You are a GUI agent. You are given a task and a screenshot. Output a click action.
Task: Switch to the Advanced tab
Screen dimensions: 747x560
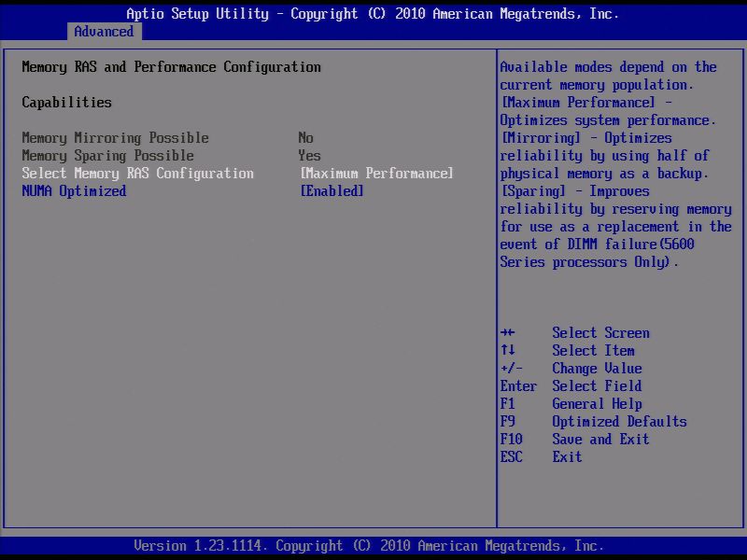104,31
